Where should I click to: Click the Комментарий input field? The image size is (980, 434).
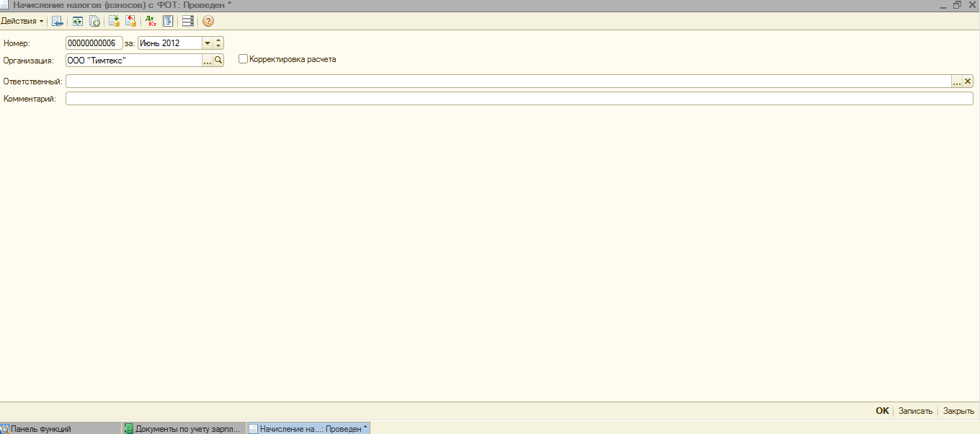point(519,99)
